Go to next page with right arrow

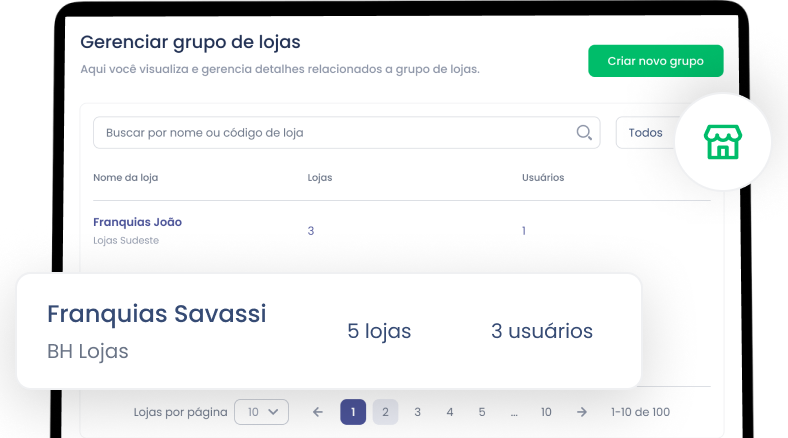coord(581,412)
